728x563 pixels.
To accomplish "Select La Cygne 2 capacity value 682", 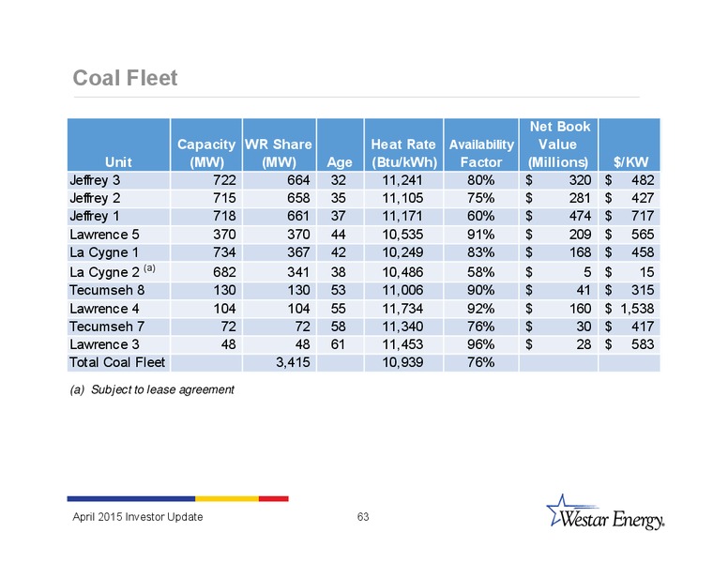I will click(x=224, y=272).
